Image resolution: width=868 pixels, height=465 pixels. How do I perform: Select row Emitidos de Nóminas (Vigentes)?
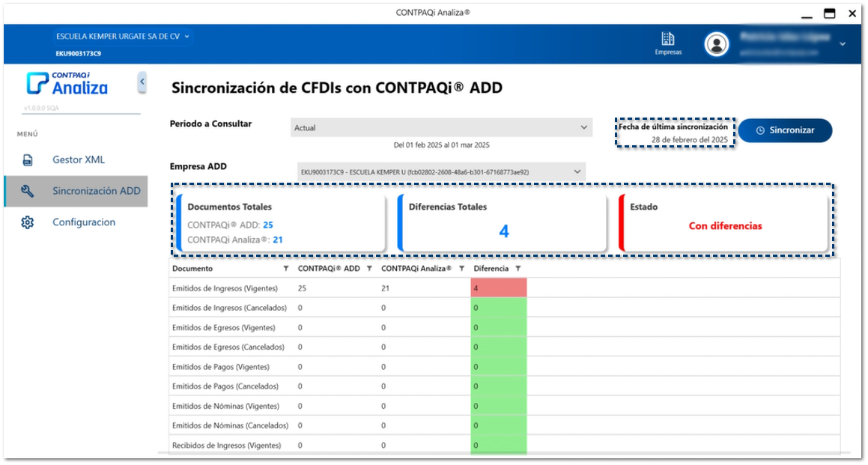[504, 406]
